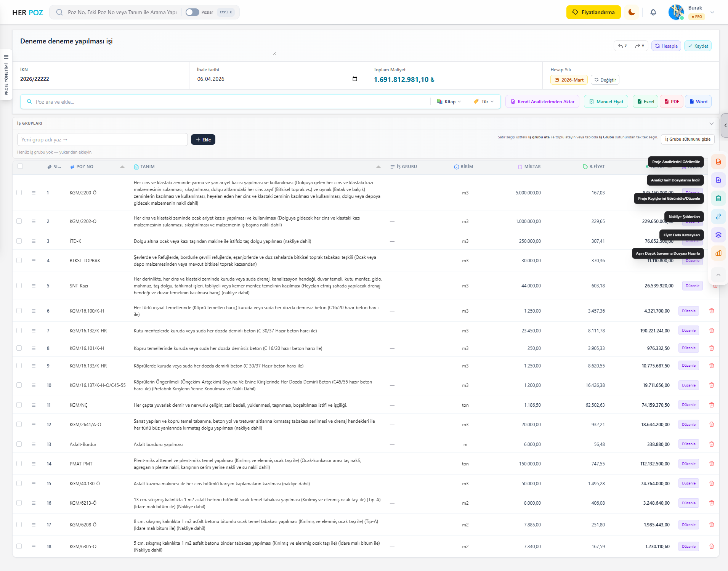This screenshot has width=728, height=571.
Task: Click the notification bell icon
Action: [x=653, y=12]
